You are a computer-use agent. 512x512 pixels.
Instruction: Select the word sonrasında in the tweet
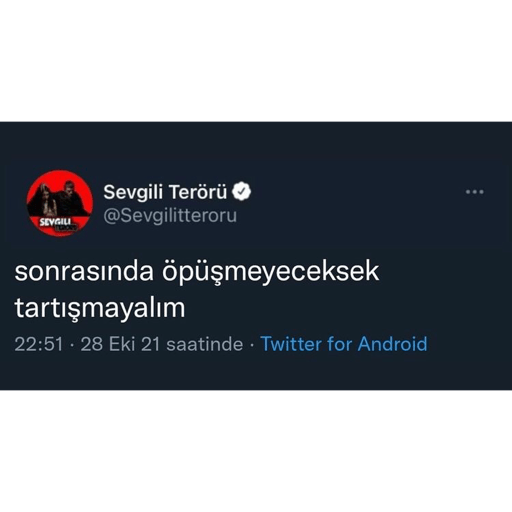tap(84, 272)
